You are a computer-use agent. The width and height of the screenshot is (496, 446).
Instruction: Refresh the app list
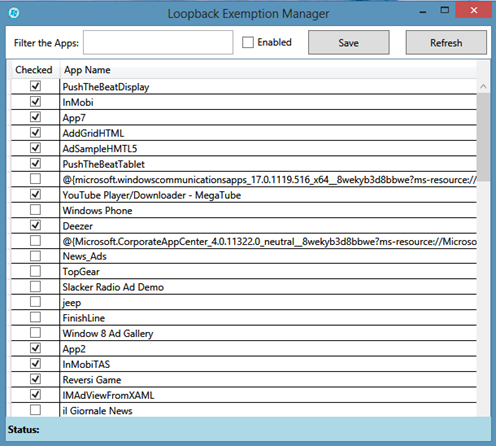446,42
